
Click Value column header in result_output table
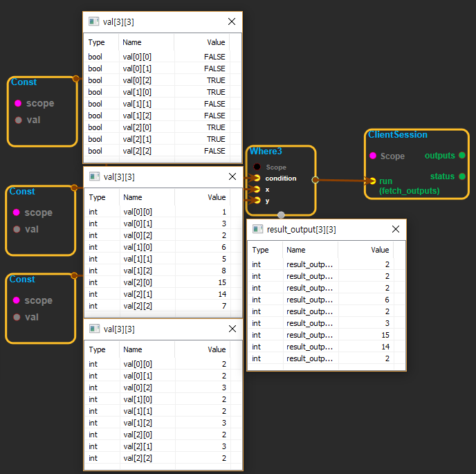(380, 250)
